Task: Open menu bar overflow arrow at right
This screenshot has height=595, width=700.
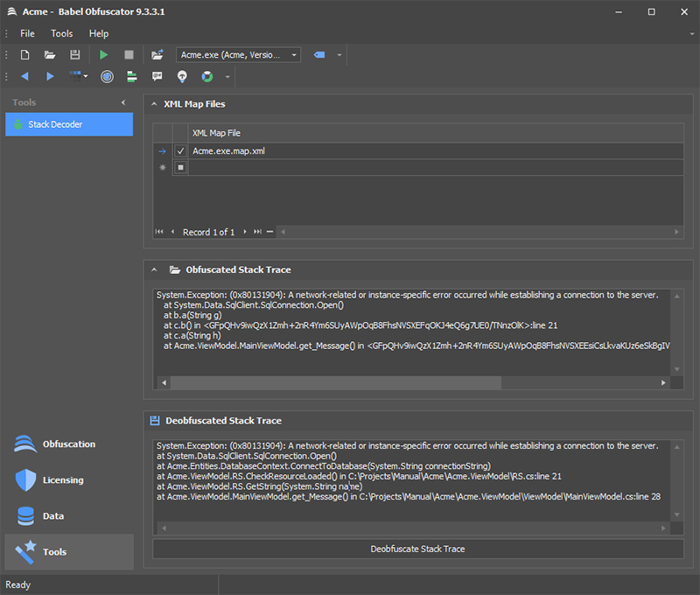Action: [692, 34]
